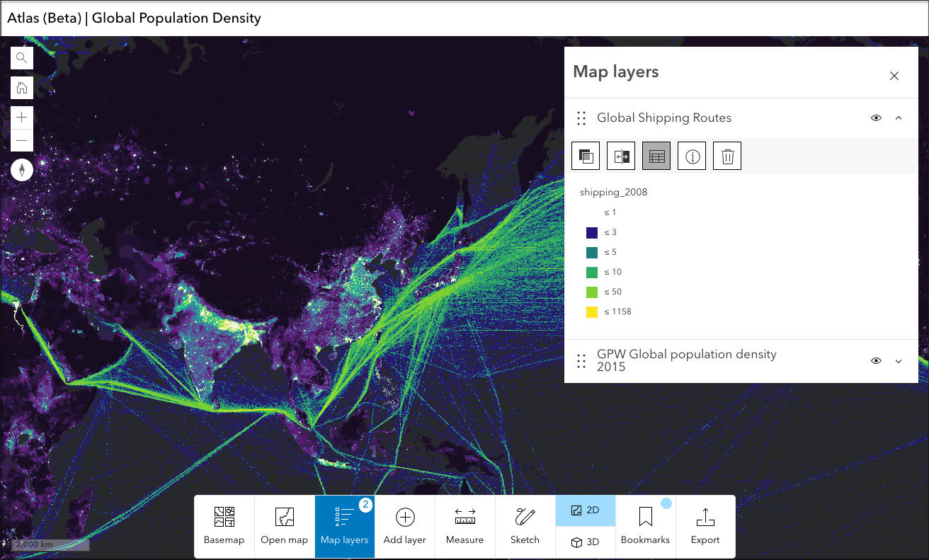Toggle the Map layers panel button

[345, 526]
